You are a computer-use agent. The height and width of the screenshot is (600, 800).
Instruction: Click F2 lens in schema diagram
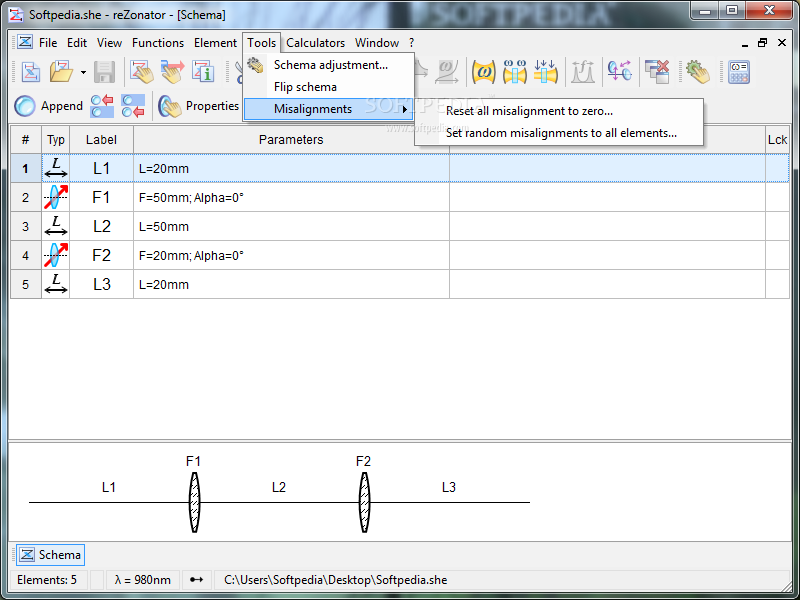pos(364,503)
